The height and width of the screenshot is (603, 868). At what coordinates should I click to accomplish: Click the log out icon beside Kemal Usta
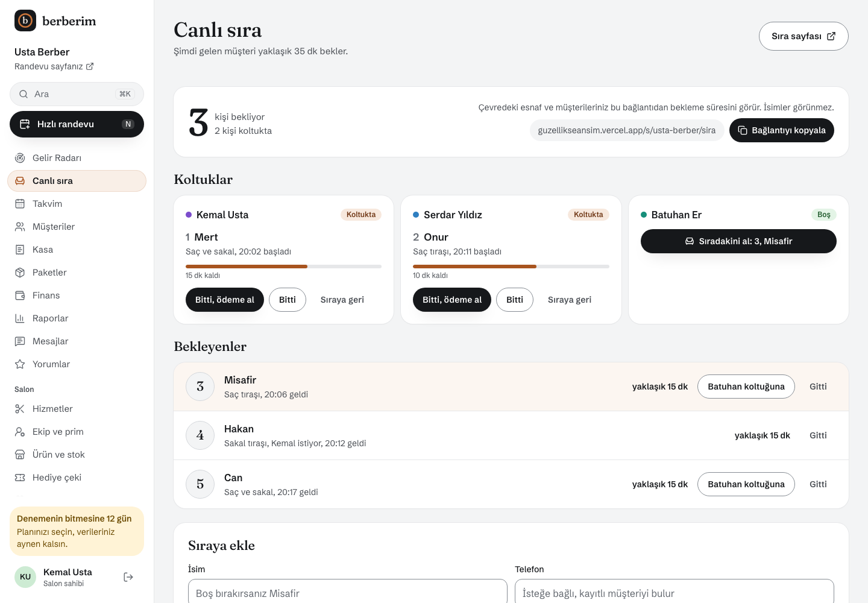(128, 577)
